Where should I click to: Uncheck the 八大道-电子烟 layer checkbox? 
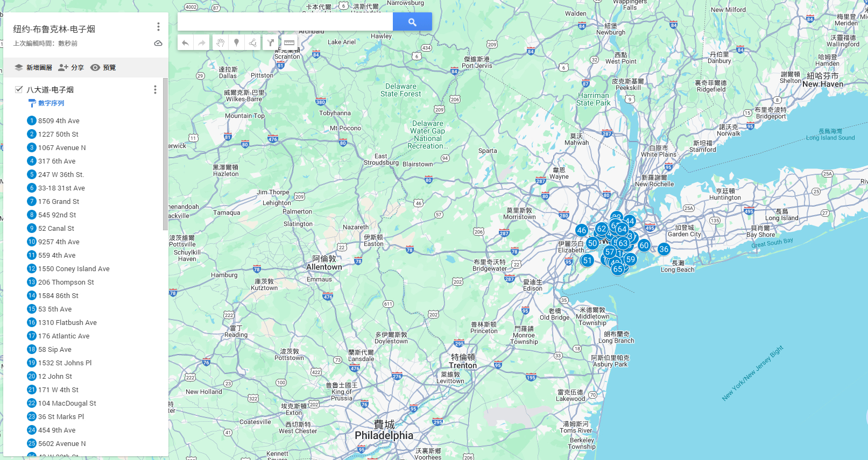pyautogui.click(x=19, y=89)
